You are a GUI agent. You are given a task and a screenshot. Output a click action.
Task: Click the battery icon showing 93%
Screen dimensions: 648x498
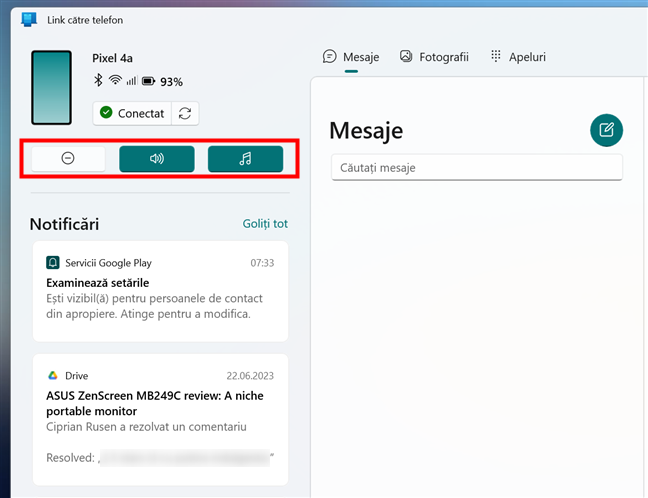point(148,81)
